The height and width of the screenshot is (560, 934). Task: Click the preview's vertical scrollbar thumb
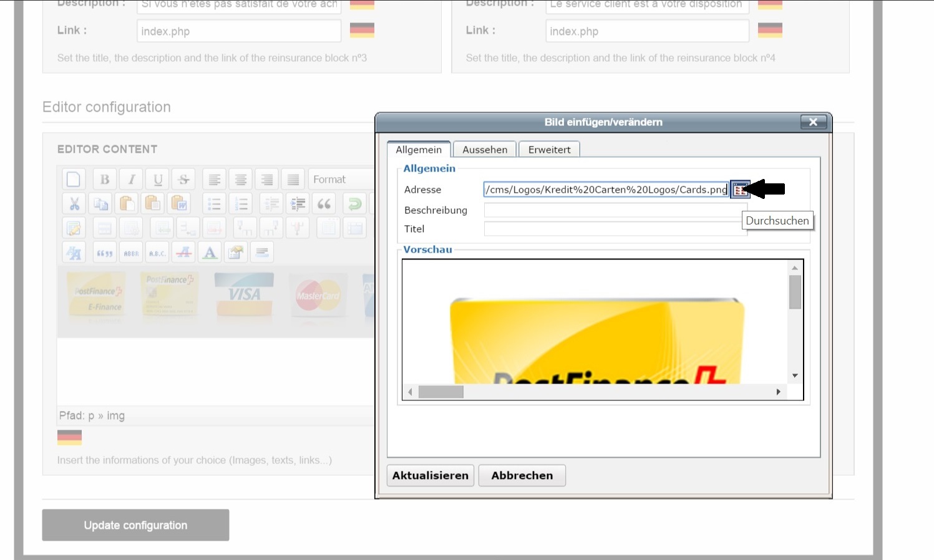(795, 292)
